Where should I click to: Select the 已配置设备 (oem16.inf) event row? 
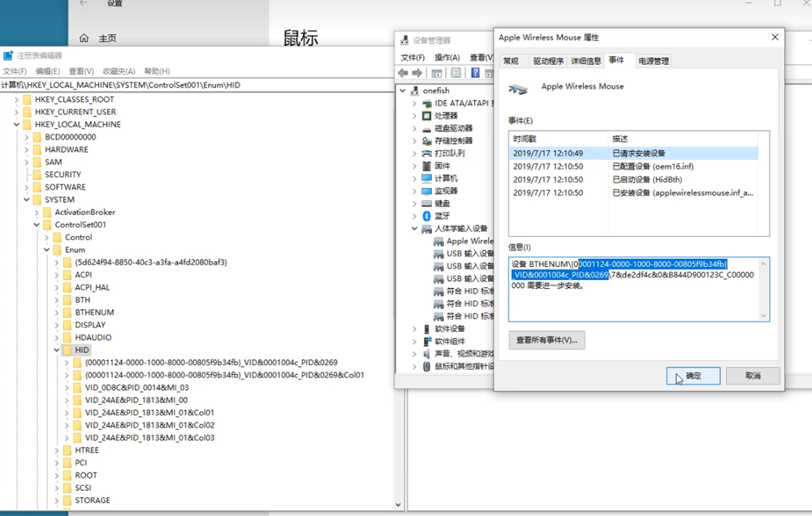[633, 166]
